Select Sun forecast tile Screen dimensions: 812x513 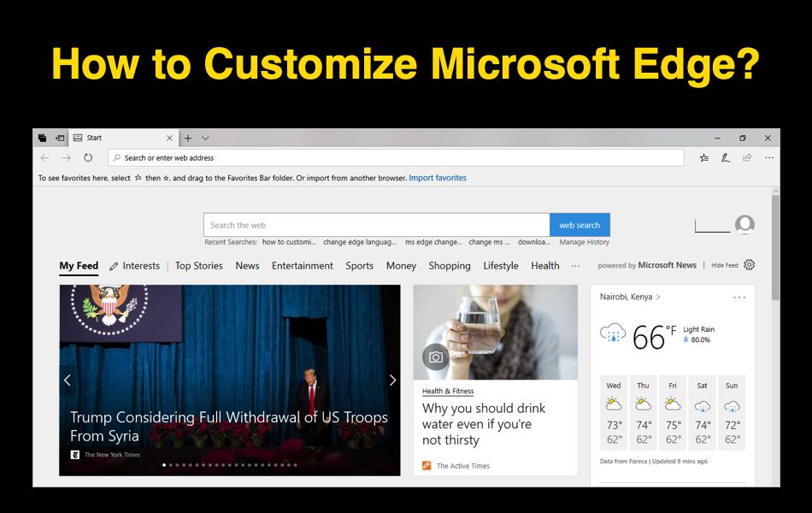(x=732, y=412)
